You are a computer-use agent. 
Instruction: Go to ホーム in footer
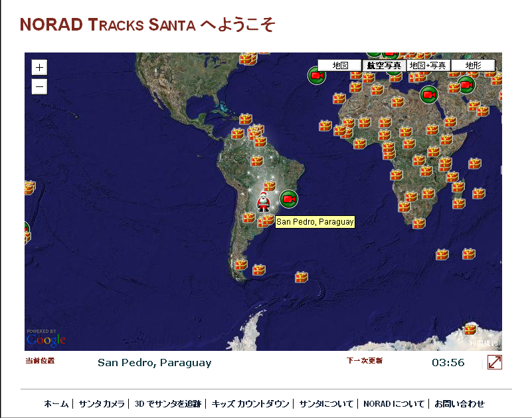[x=56, y=404]
